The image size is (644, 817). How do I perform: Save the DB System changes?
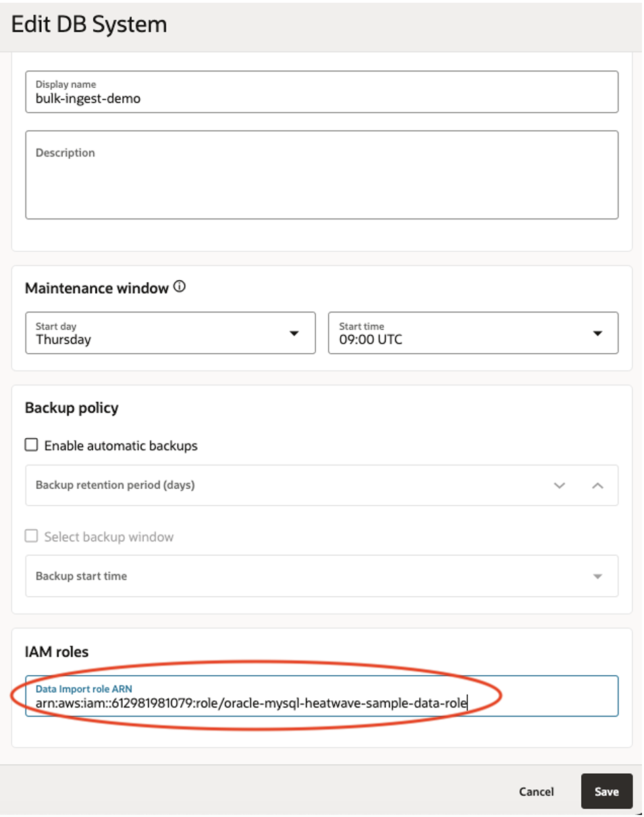(606, 791)
